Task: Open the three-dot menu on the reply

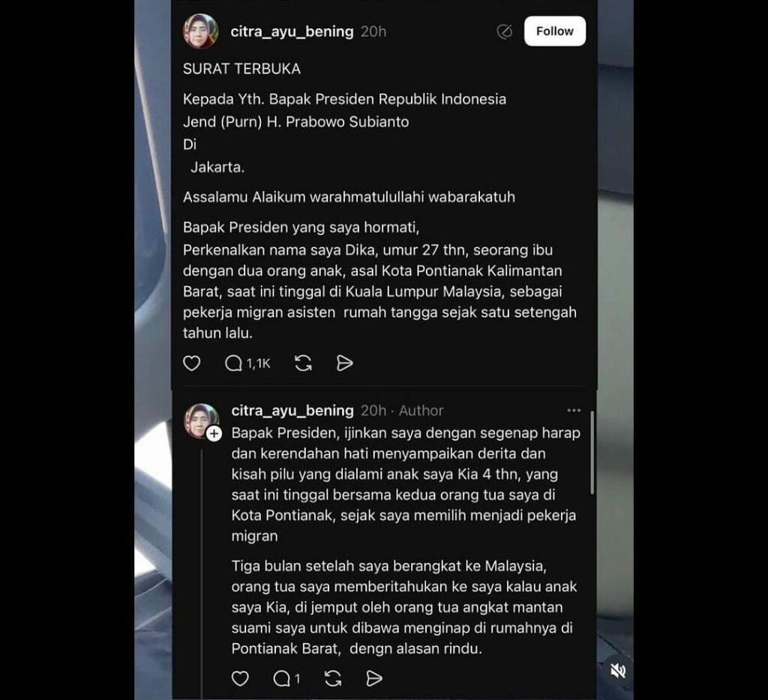Action: pyautogui.click(x=574, y=410)
